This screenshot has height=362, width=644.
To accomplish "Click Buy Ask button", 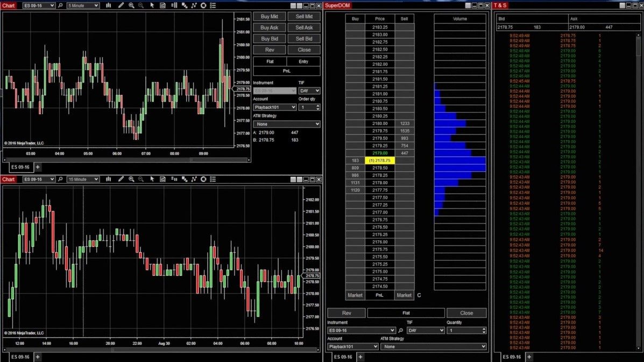I will (x=270, y=27).
